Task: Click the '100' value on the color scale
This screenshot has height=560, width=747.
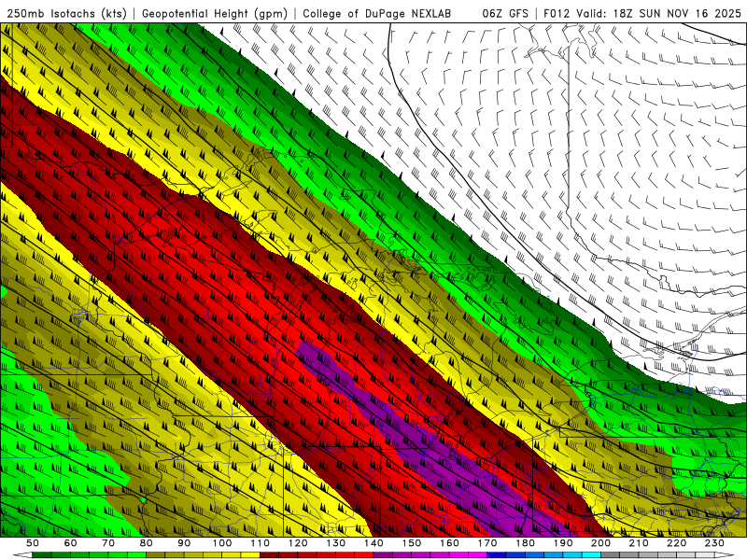Action: coord(222,543)
